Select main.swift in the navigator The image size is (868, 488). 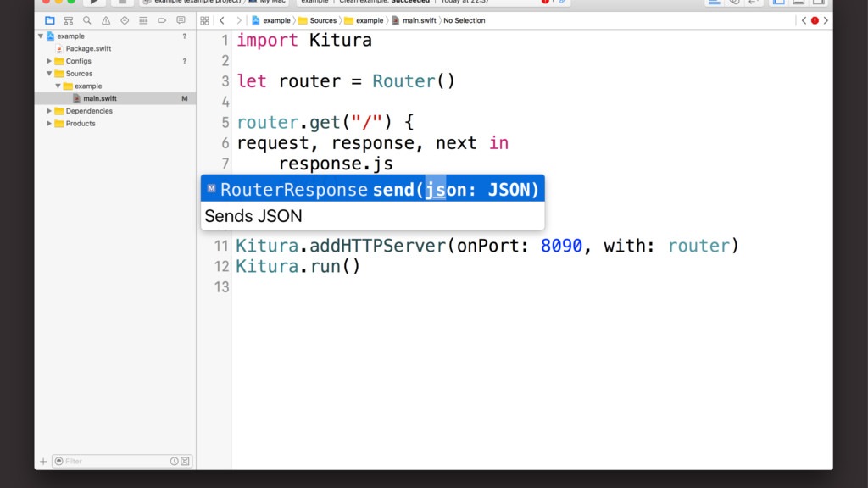tap(115, 98)
